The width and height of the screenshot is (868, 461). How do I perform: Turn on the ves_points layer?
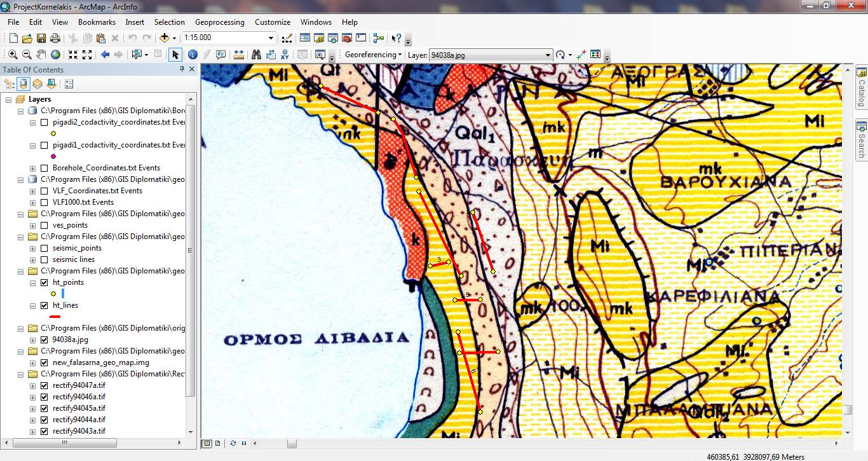pos(44,225)
